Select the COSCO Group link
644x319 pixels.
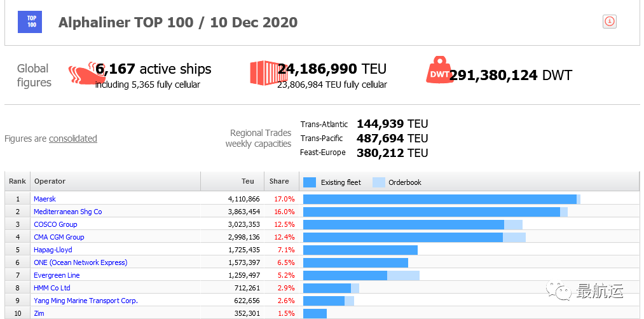tap(55, 224)
